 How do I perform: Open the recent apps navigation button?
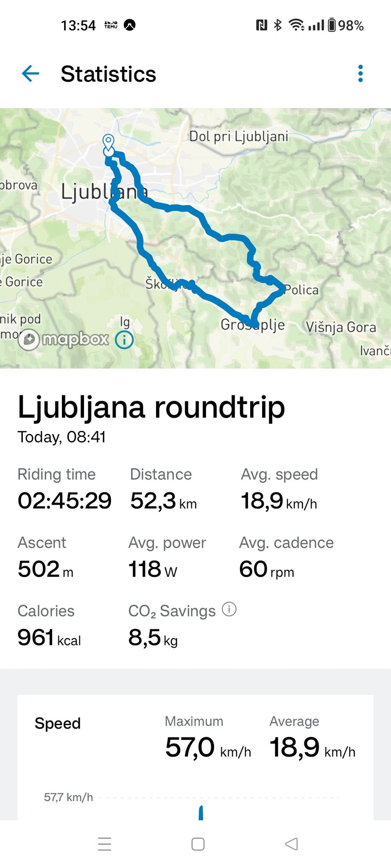[x=104, y=844]
